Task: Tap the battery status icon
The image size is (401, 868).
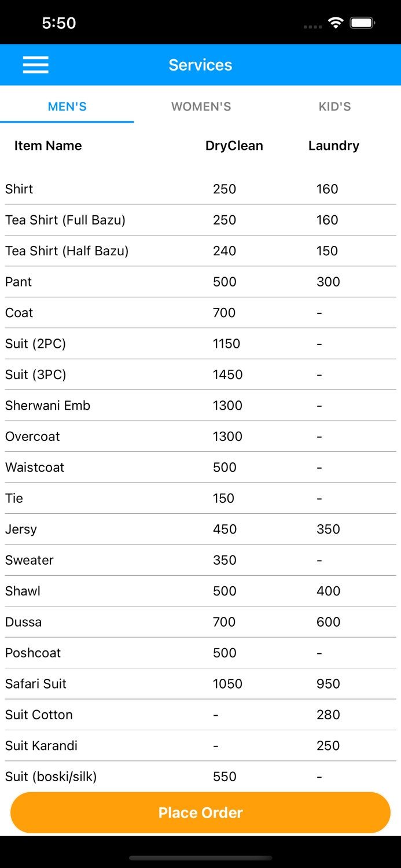Action: (x=363, y=23)
